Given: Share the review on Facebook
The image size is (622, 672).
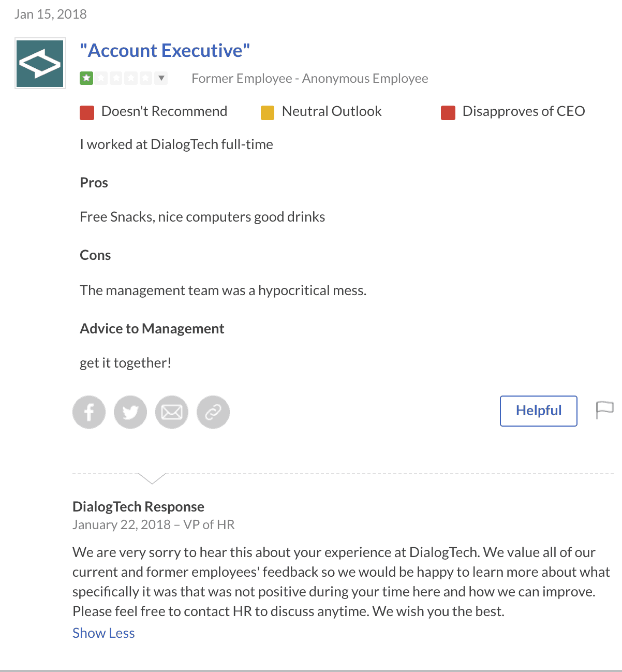Looking at the screenshot, I should tap(88, 412).
